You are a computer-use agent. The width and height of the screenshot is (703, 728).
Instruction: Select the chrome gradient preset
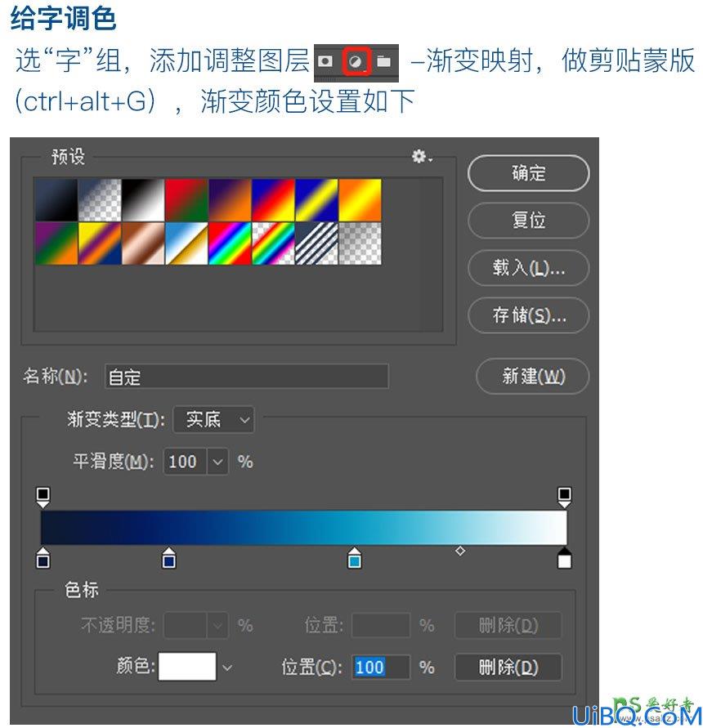[186, 243]
